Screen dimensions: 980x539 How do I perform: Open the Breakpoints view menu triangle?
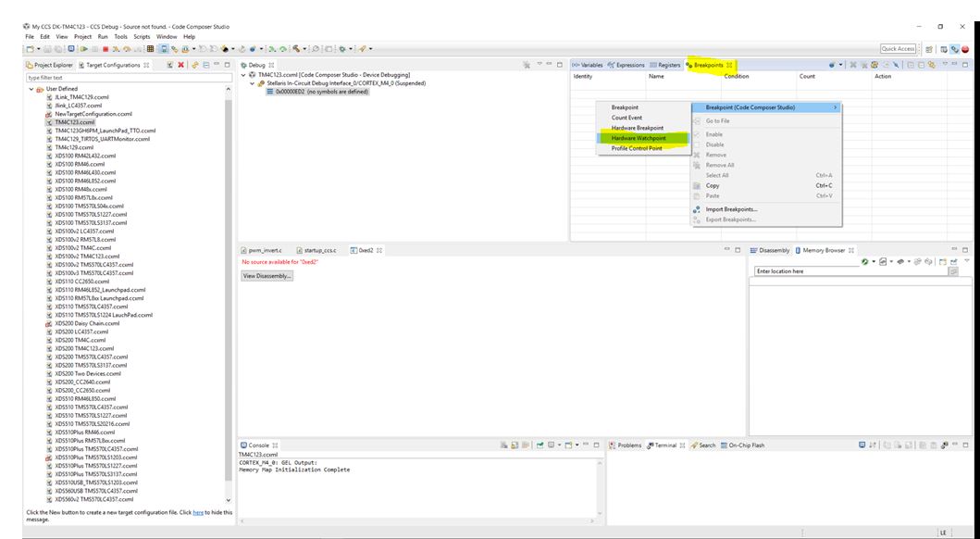tap(945, 64)
